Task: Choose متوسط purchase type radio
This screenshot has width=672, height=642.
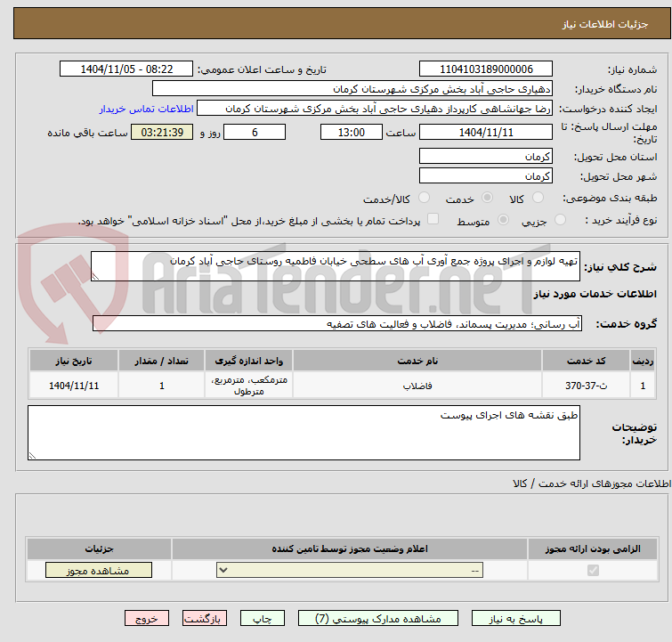Action: [x=503, y=220]
